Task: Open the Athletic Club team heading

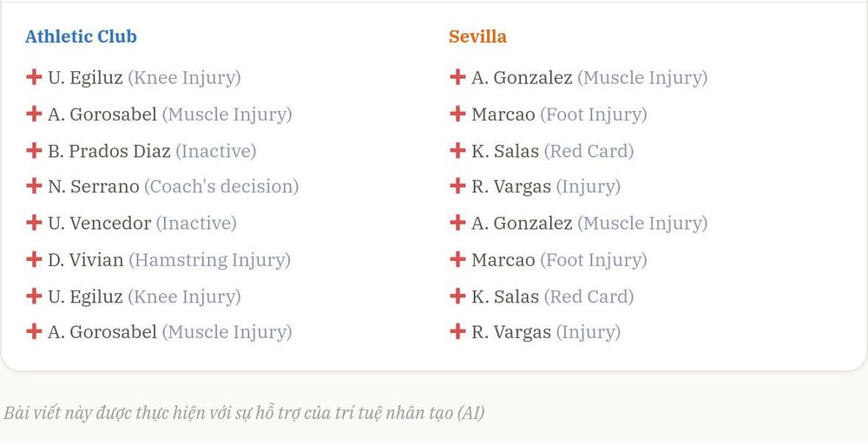Action: (81, 36)
